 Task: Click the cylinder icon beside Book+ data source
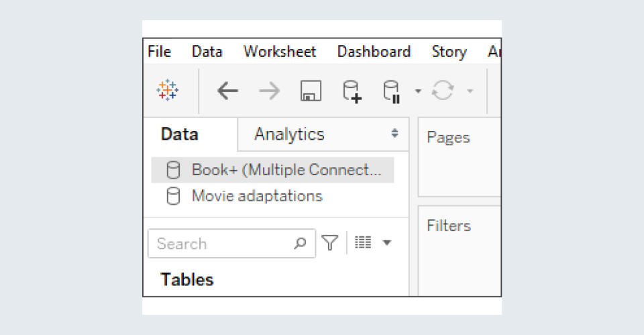[x=173, y=170]
